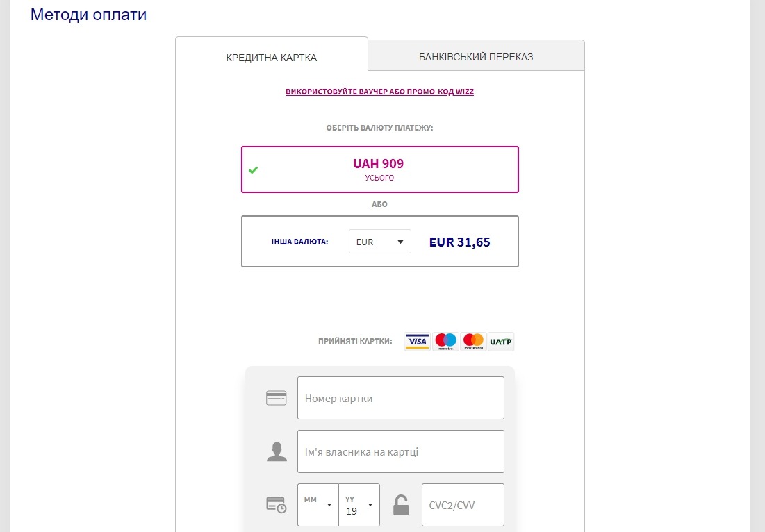Click the Номер картки input field
Screen dimensions: 765x532
coord(400,398)
